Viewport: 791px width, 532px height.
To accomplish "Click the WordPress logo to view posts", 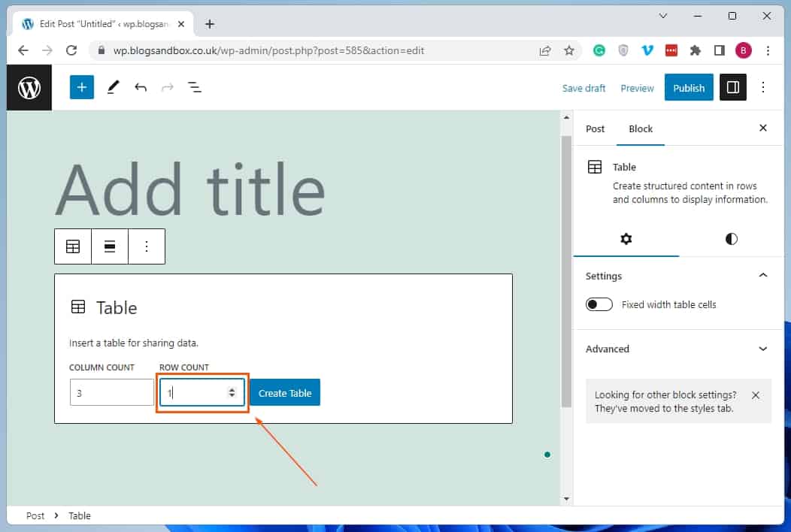I will [x=29, y=88].
